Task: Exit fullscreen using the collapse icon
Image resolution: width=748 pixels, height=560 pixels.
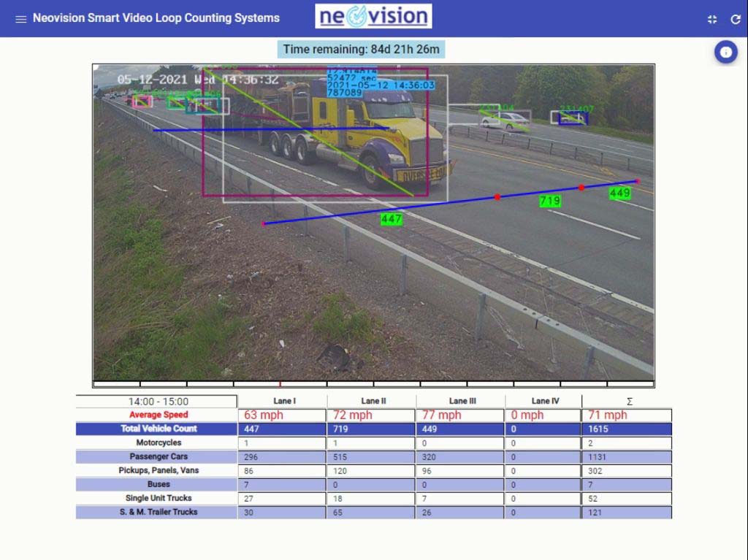Action: pyautogui.click(x=712, y=20)
